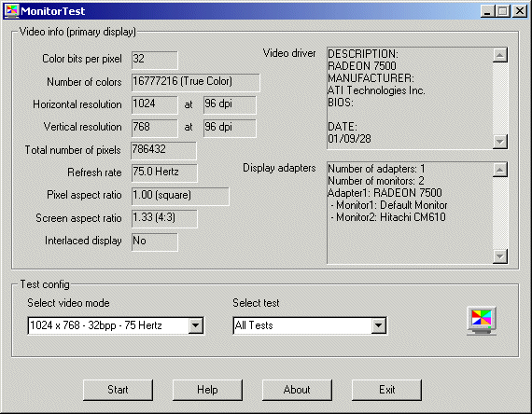Click the colorful monitor icon in Test config
This screenshot has width=532, height=414.
pos(482,321)
